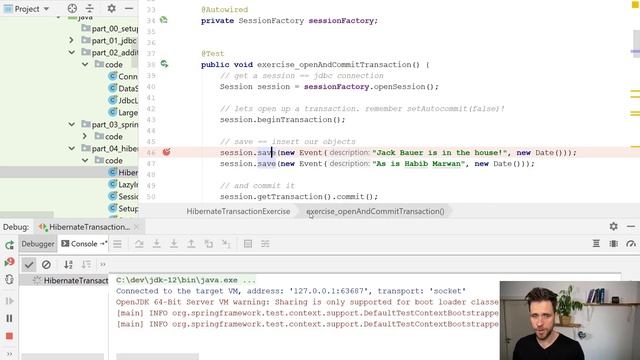Screen dimensions: 640x360
Task: Toggle sort alphabetically icon
Action: pyautogui.click(x=68, y=264)
